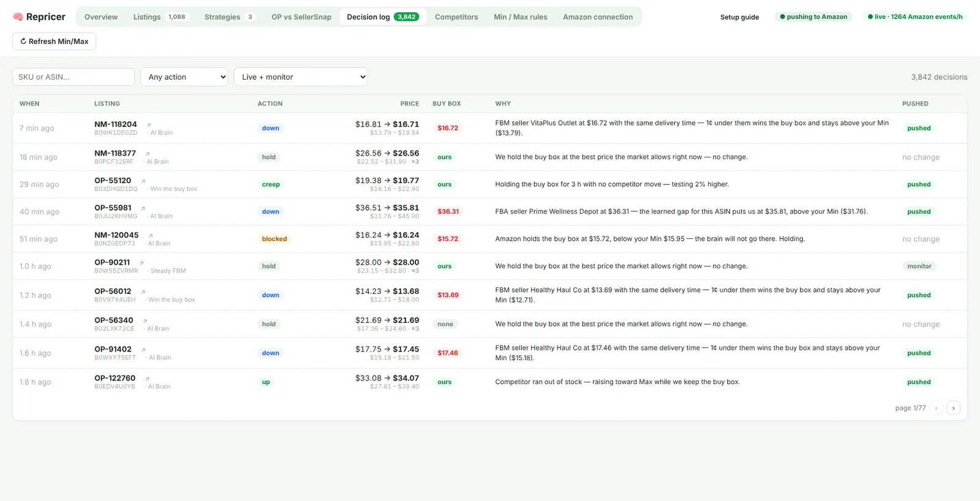Open external link icon for OP-122760

tap(148, 379)
